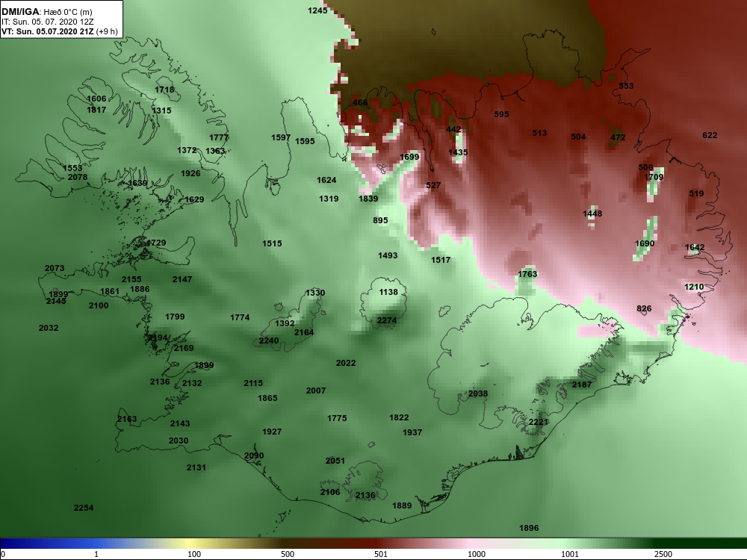
Task: Click the 501 label on the color scale
Action: [381, 554]
